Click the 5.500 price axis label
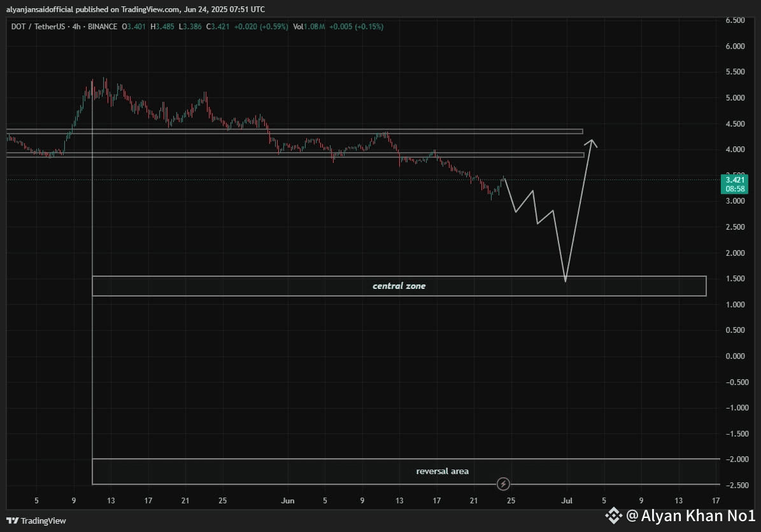This screenshot has width=761, height=532. click(736, 72)
